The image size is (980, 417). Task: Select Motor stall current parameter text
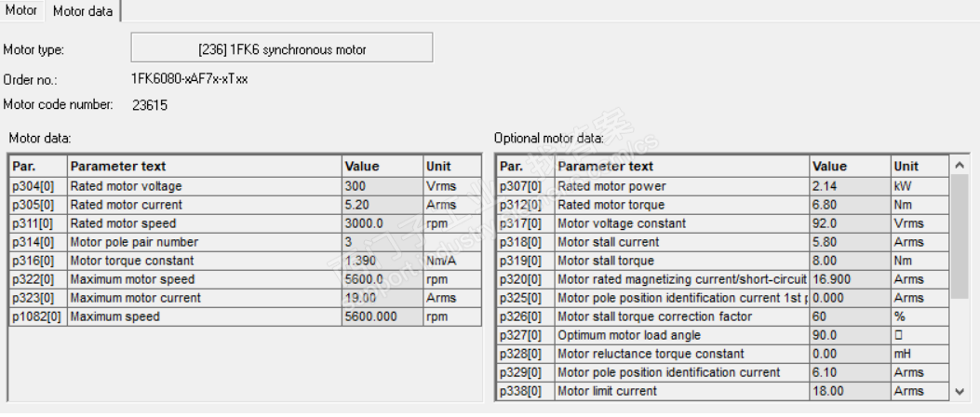pos(608,242)
